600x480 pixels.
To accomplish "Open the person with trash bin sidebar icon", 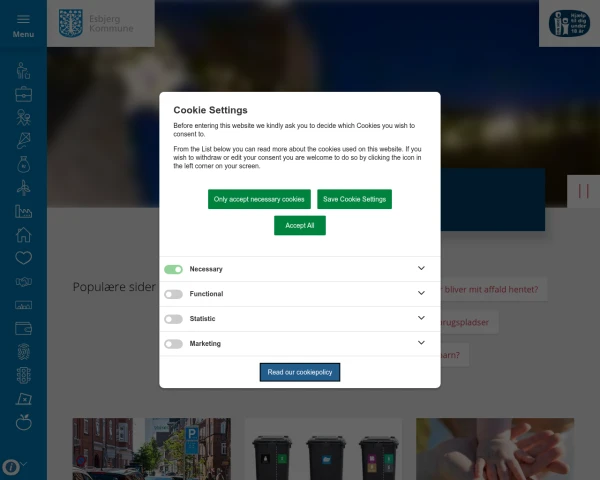I will (x=23, y=71).
